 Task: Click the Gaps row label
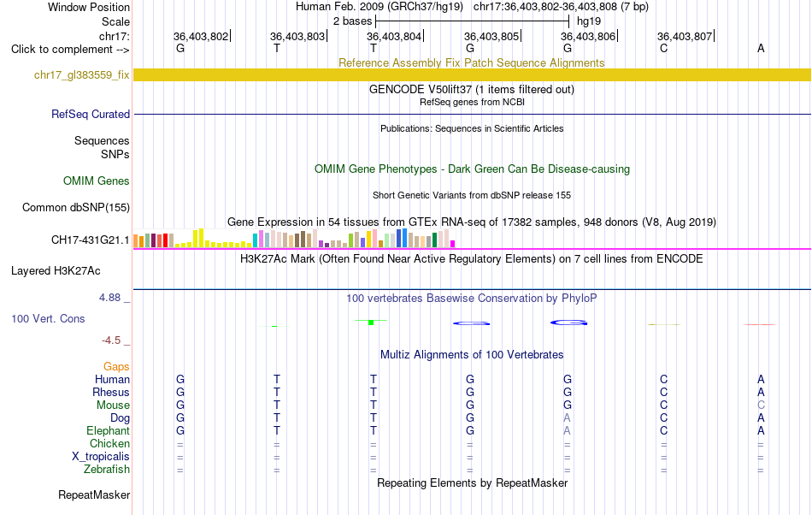click(116, 366)
